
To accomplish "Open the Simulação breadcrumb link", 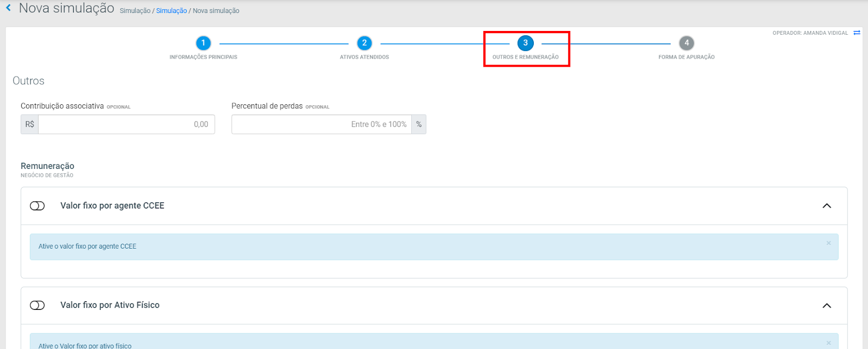I will (171, 11).
